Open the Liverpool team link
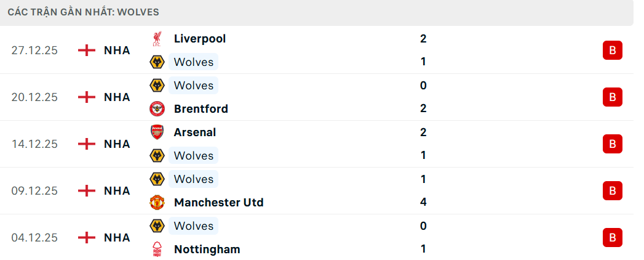This screenshot has width=644, height=260. pyautogui.click(x=200, y=39)
